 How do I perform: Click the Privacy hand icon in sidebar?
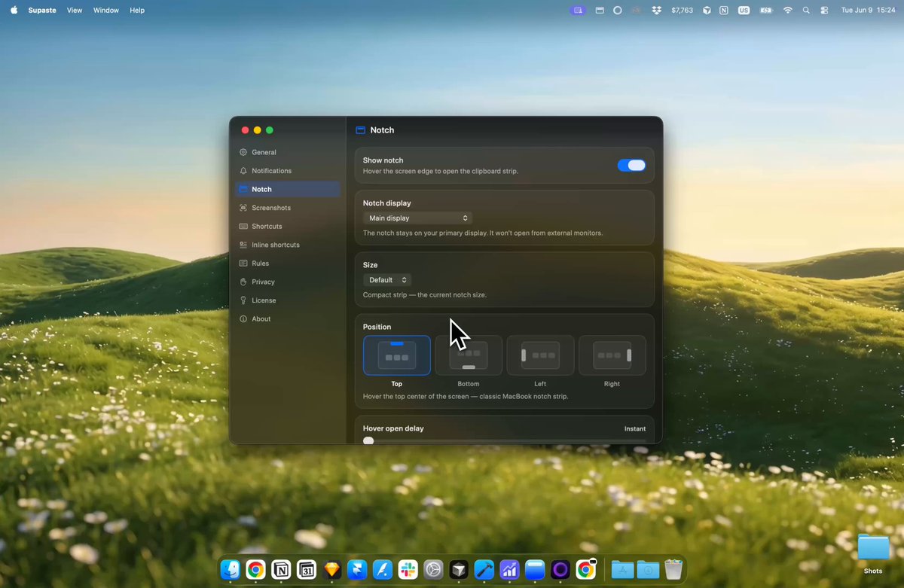coord(243,282)
